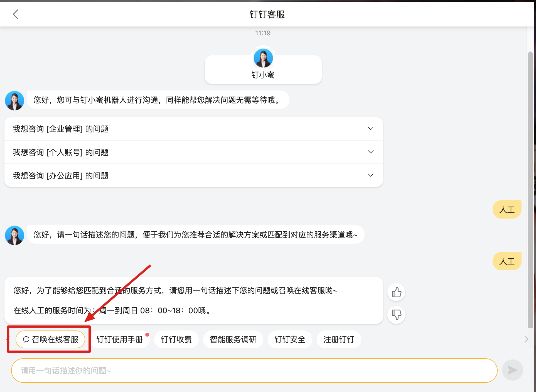
Task: Focus the 请用一句话描述你的问题 input field
Action: point(254,371)
